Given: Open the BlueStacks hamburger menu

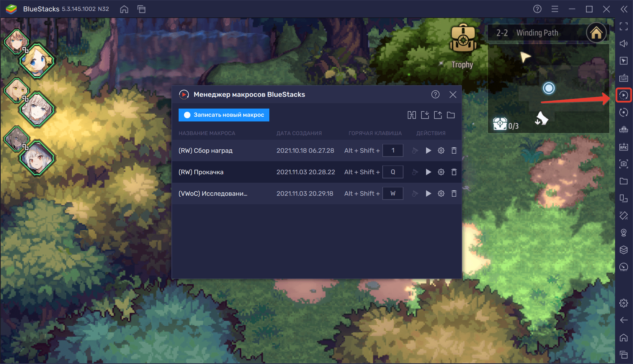Looking at the screenshot, I should tap(555, 9).
